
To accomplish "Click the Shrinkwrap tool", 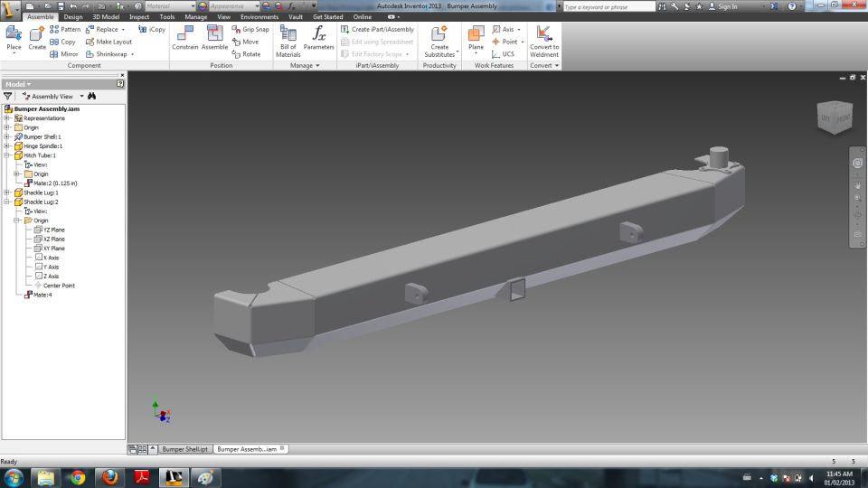I will point(109,54).
